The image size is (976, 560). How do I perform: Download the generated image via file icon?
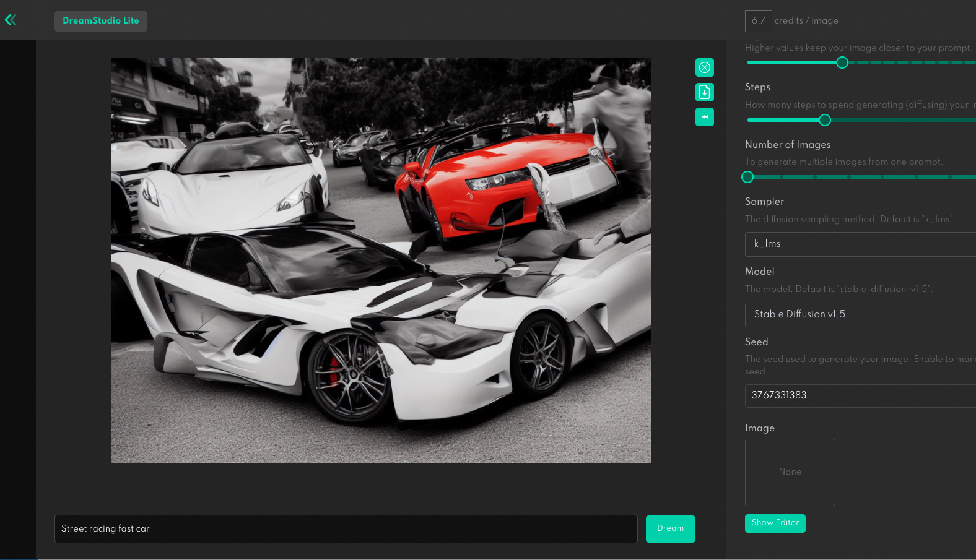coord(705,92)
